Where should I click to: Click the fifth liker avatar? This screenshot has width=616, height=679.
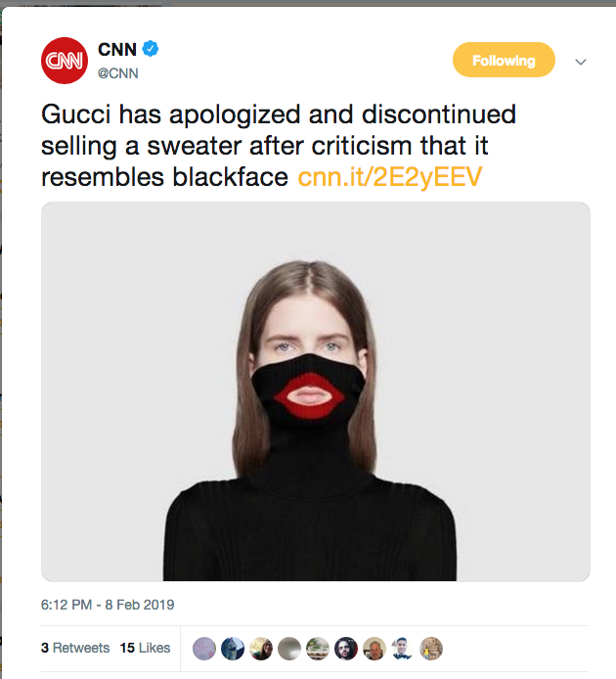tap(318, 648)
